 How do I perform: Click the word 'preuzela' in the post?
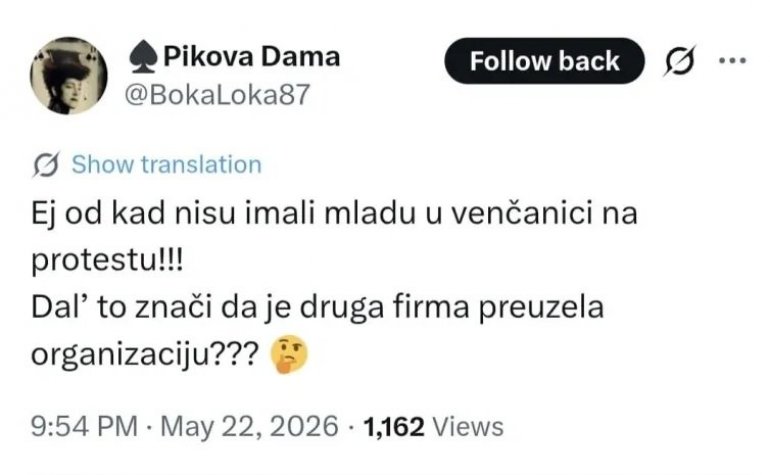click(541, 309)
